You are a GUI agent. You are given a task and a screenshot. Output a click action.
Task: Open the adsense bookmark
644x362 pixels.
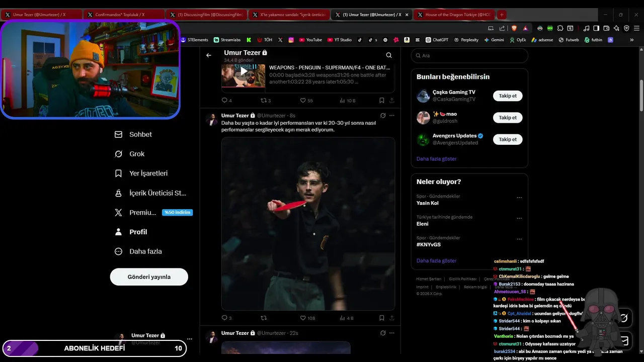541,40
